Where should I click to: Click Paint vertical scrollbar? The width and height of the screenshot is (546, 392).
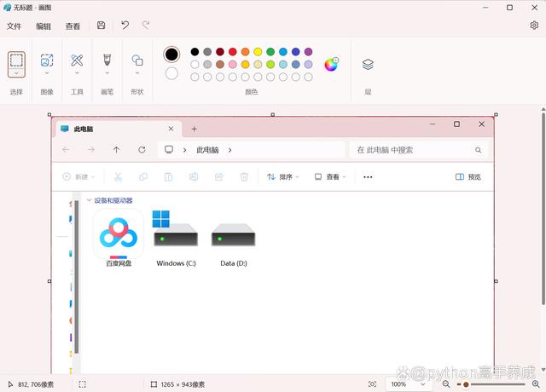[x=543, y=209]
